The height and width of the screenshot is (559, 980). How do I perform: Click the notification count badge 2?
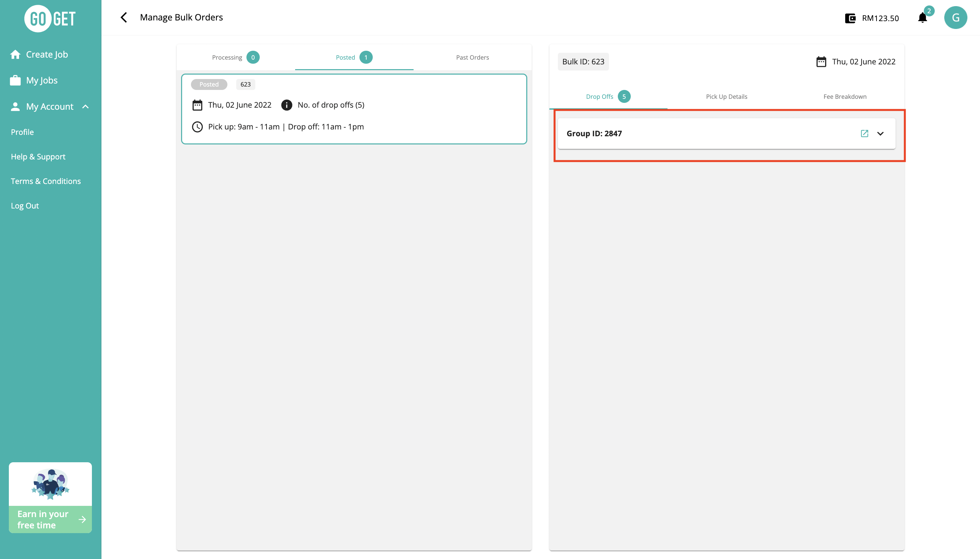click(x=929, y=11)
